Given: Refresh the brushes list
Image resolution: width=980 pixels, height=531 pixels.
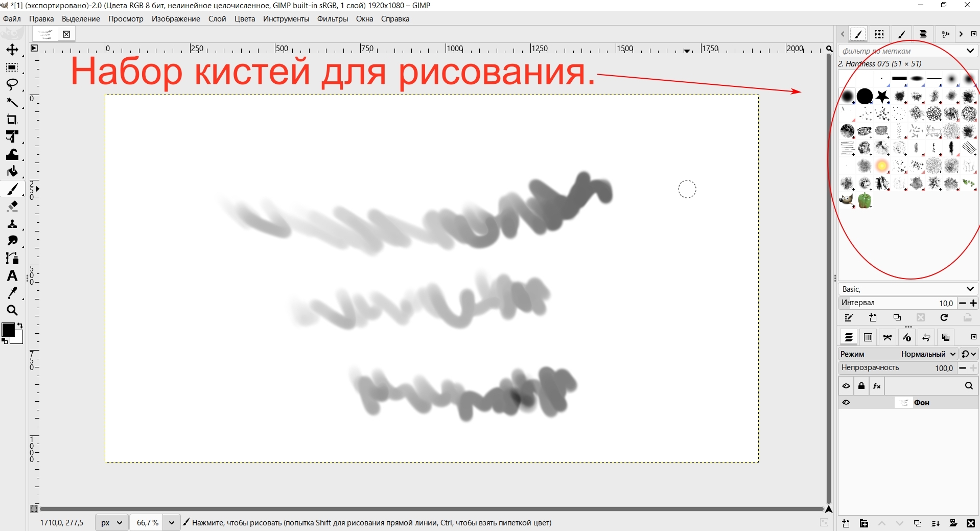Looking at the screenshot, I should (944, 318).
